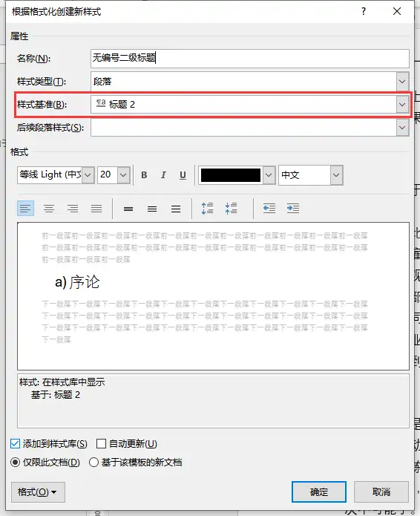The image size is (420, 516).
Task: Click the 名称 input field
Action: pos(249,59)
